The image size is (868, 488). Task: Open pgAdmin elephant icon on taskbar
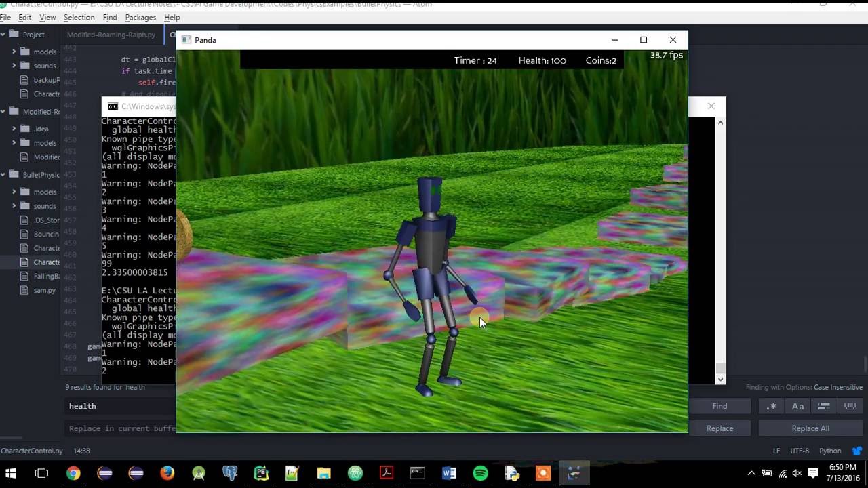230,473
